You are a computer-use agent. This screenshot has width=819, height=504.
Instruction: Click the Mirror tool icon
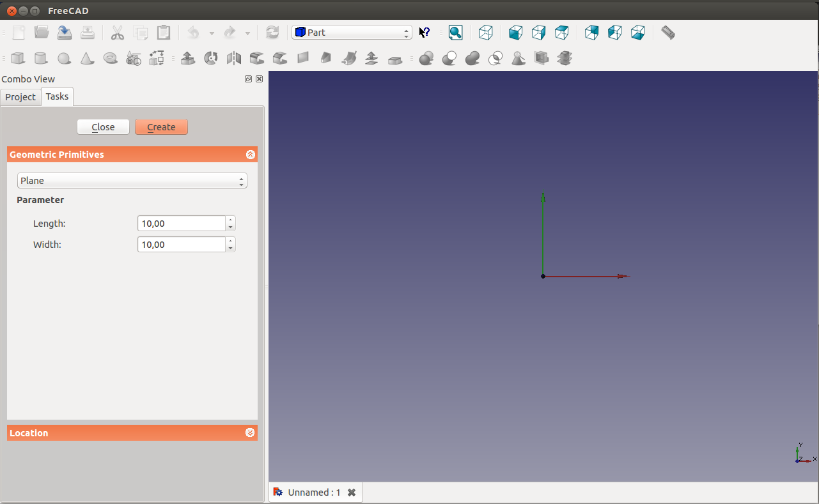(x=234, y=58)
